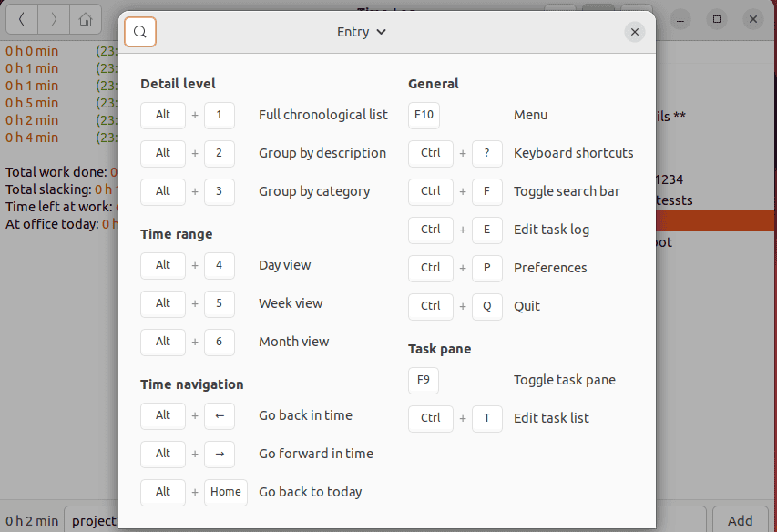
Task: Close the keyboard shortcuts dialog
Action: click(x=635, y=32)
